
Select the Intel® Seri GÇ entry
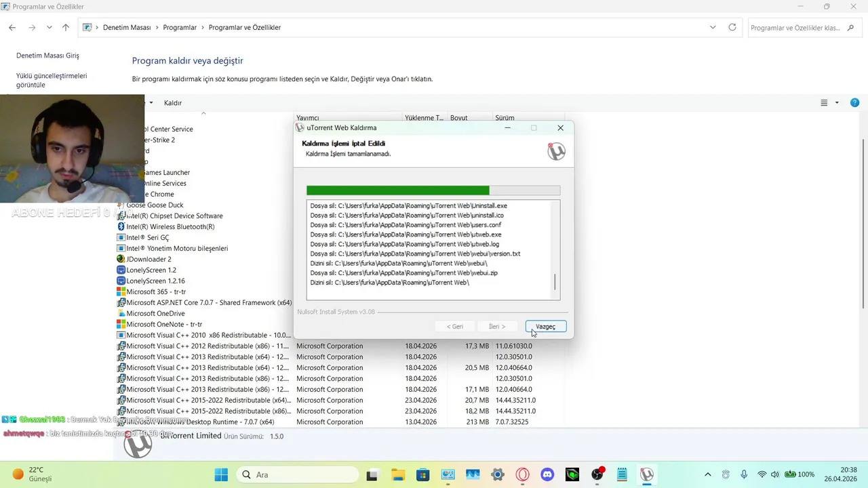pos(148,237)
